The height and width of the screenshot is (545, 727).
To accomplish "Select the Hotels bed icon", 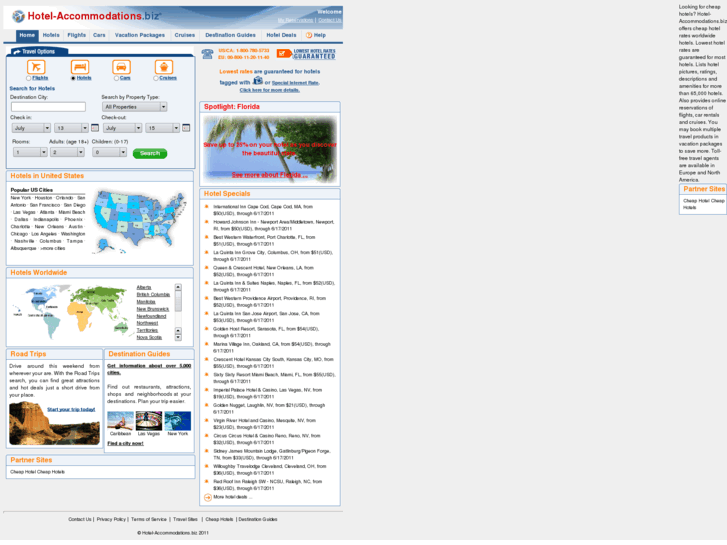I will click(x=80, y=67).
